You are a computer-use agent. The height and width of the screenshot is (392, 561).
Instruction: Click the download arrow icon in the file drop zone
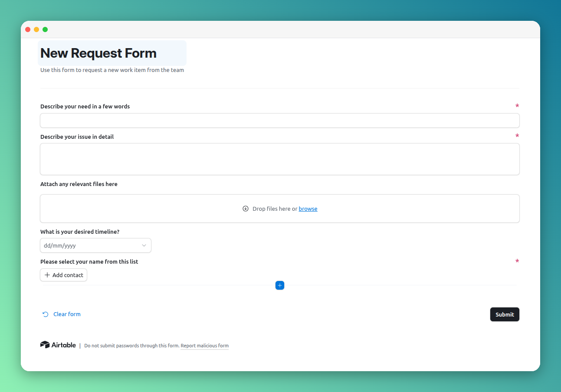tap(246, 209)
